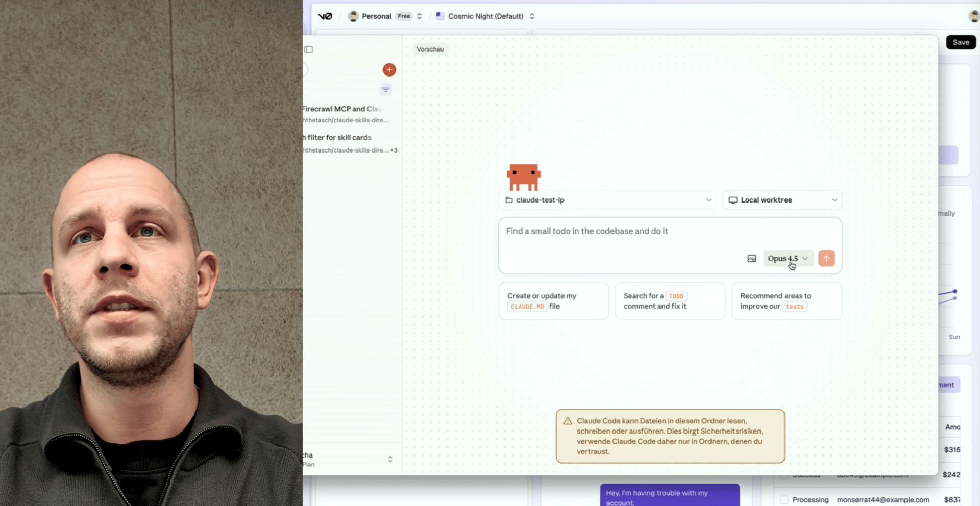
Task: Choose Search for a TODO comment suggestion
Action: [670, 301]
